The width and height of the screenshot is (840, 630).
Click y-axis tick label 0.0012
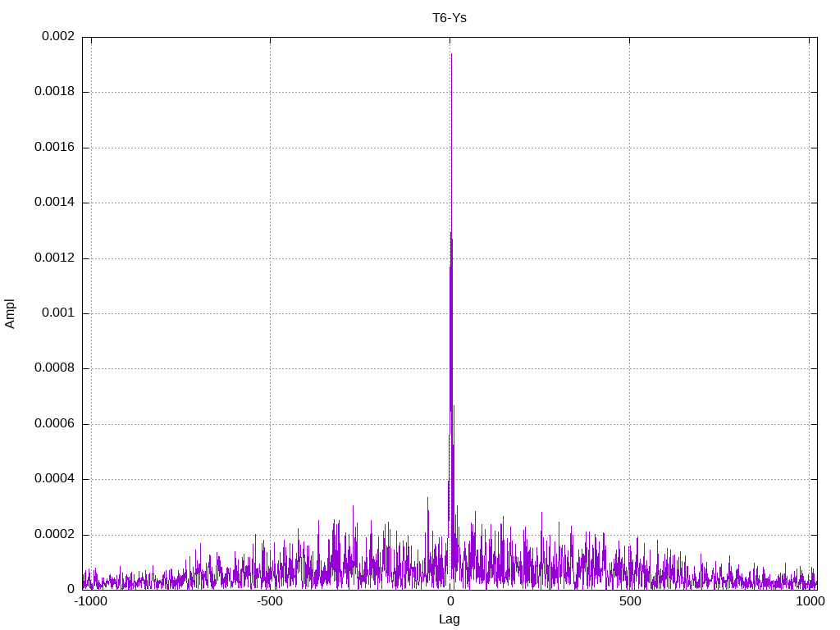click(54, 258)
